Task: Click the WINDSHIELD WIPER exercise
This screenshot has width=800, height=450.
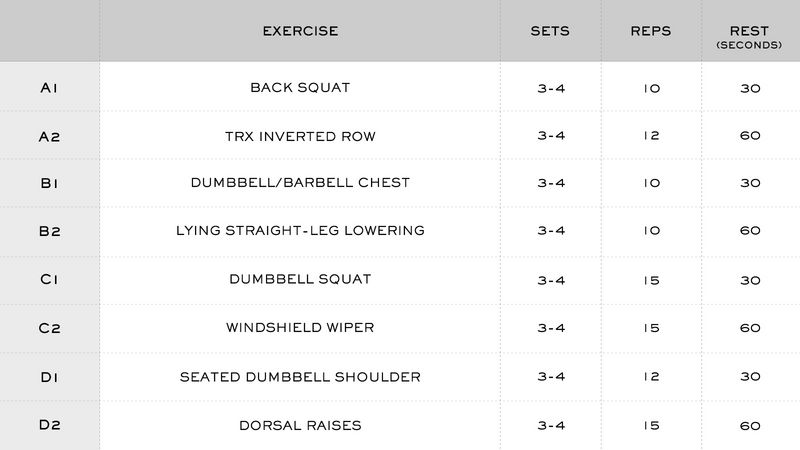Action: click(x=300, y=328)
